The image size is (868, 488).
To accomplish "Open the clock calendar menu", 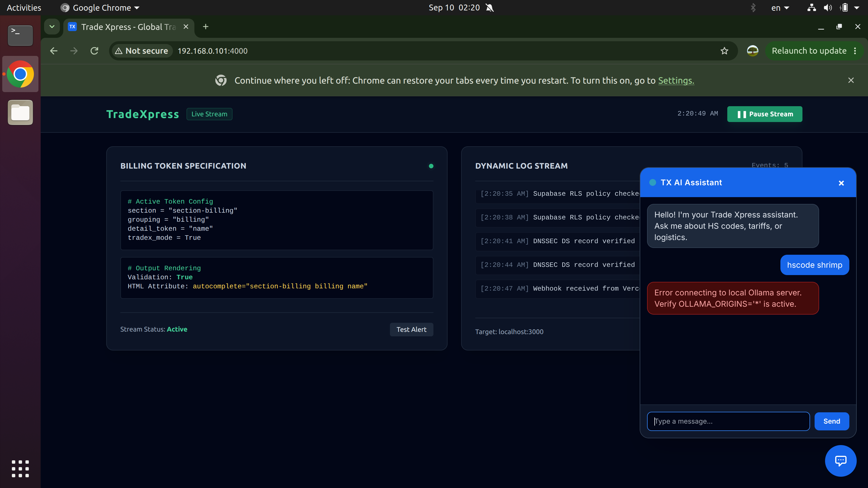I will coord(454,7).
